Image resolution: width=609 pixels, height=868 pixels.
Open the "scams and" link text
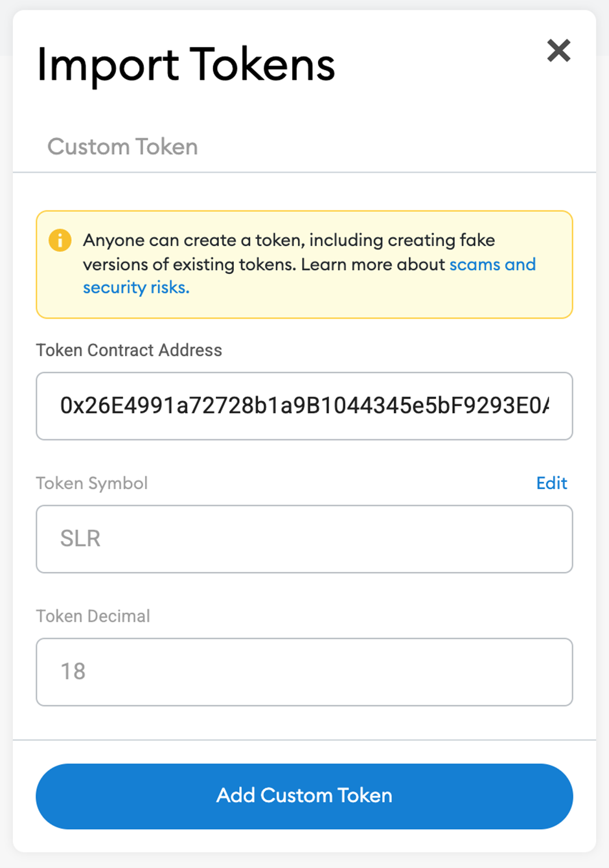pos(492,264)
